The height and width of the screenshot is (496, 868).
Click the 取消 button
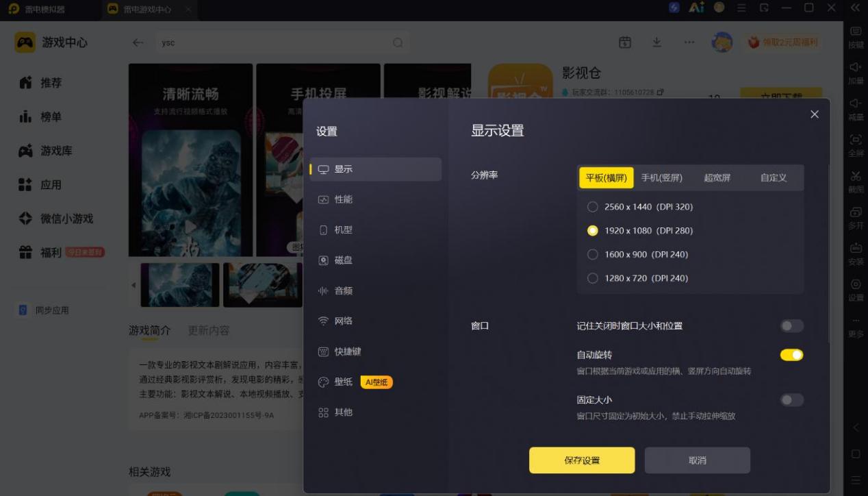pyautogui.click(x=698, y=460)
